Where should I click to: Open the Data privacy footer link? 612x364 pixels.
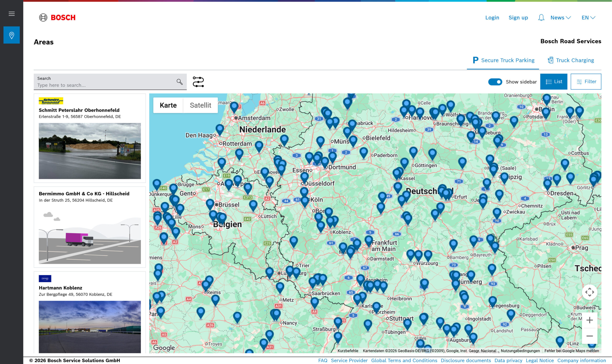tap(508, 360)
